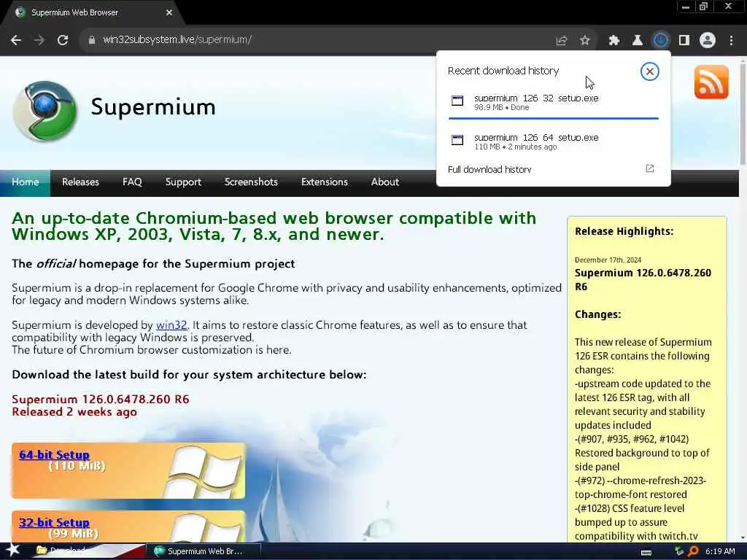Screen dimensions: 747x560
Task: Click the forward navigation arrow
Action: [39, 41]
